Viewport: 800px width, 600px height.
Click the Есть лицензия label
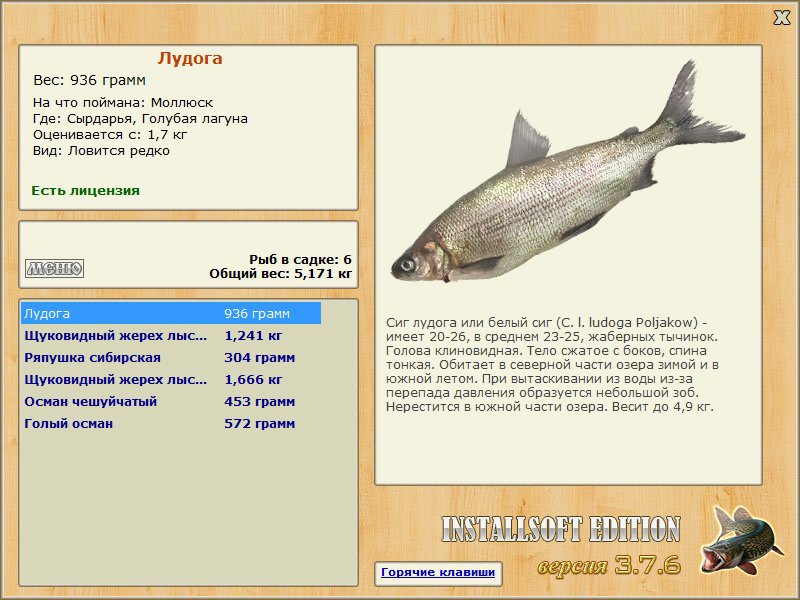[x=85, y=191]
